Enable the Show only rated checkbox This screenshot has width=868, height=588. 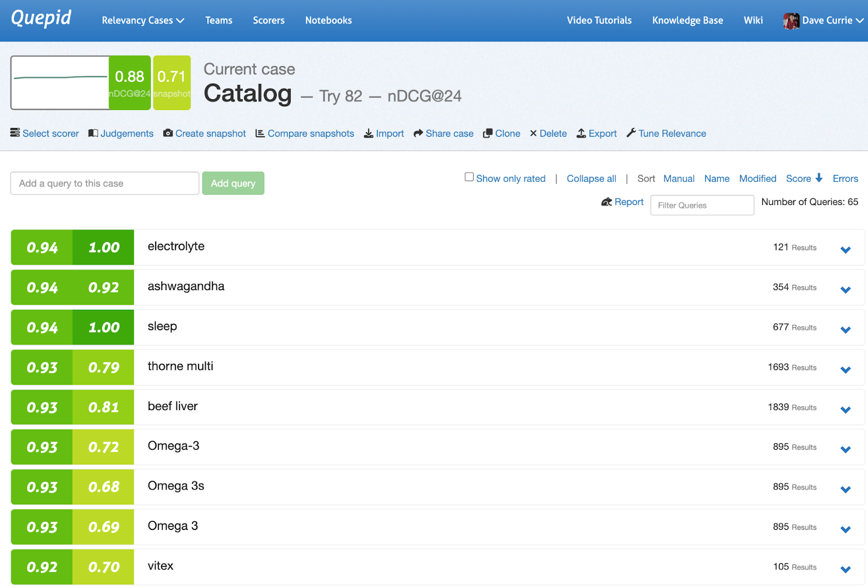tap(469, 177)
